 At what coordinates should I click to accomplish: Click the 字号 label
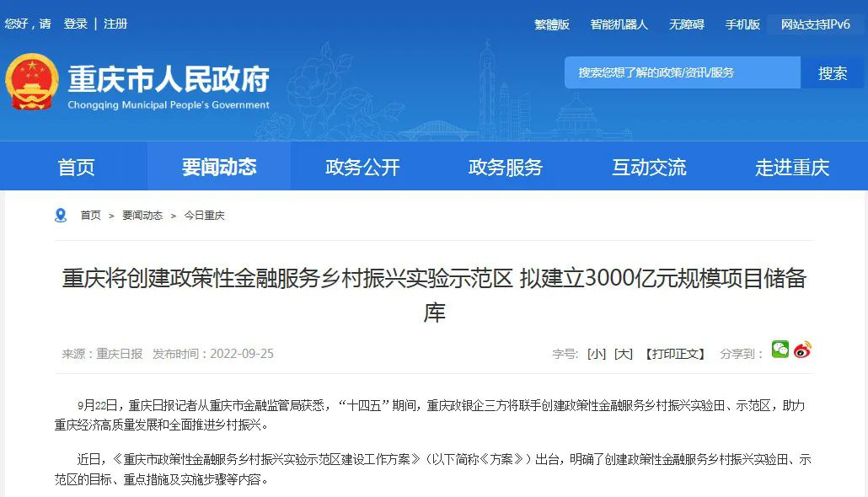tap(565, 354)
